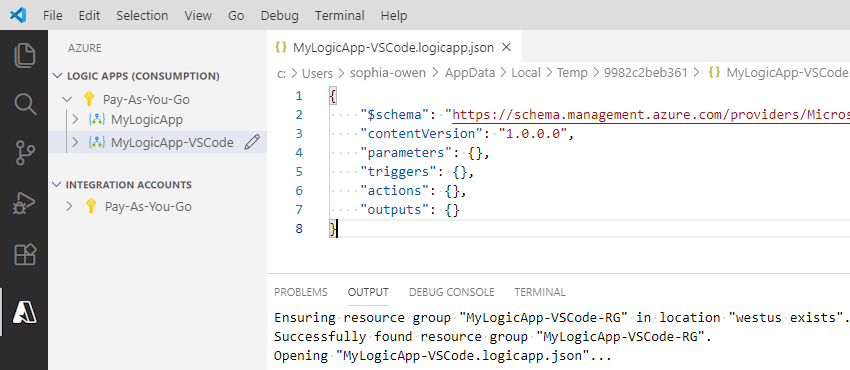The image size is (850, 370).
Task: Open the Source Control view
Action: (x=24, y=153)
